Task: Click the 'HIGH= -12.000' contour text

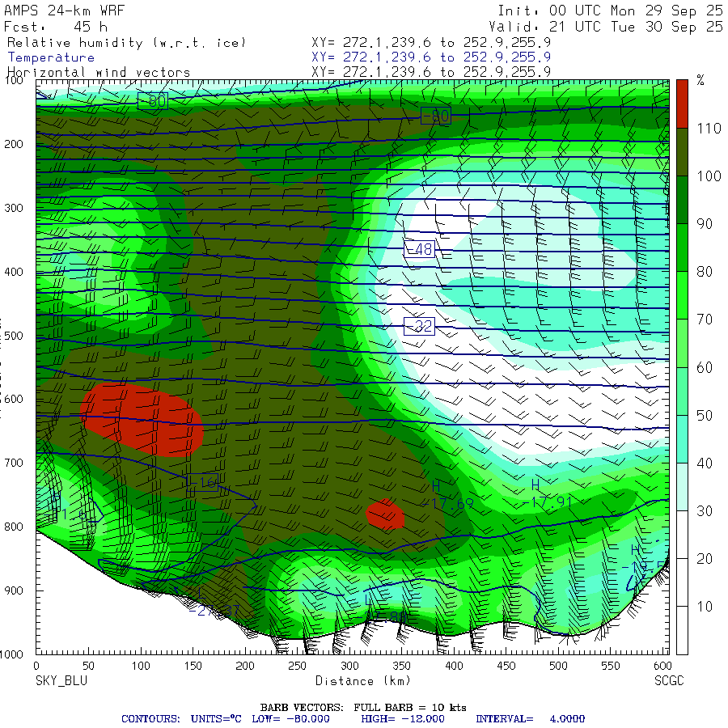Action: pyautogui.click(x=403, y=719)
